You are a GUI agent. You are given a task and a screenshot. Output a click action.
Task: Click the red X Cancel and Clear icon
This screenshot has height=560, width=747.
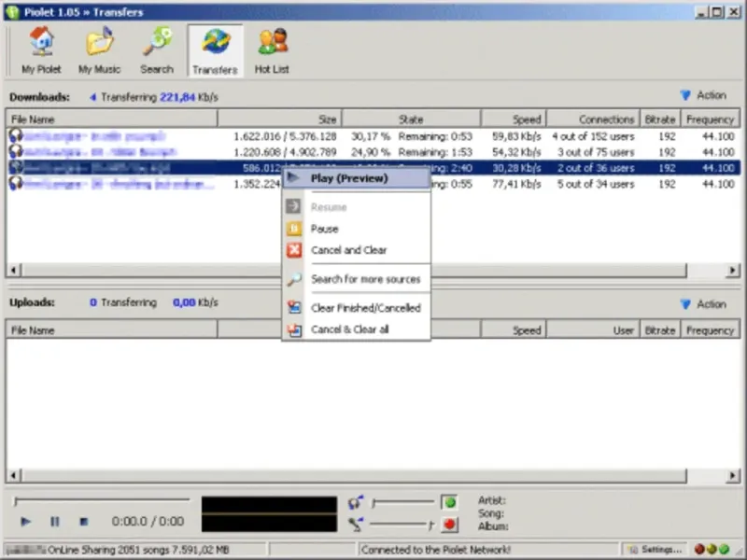tap(294, 250)
